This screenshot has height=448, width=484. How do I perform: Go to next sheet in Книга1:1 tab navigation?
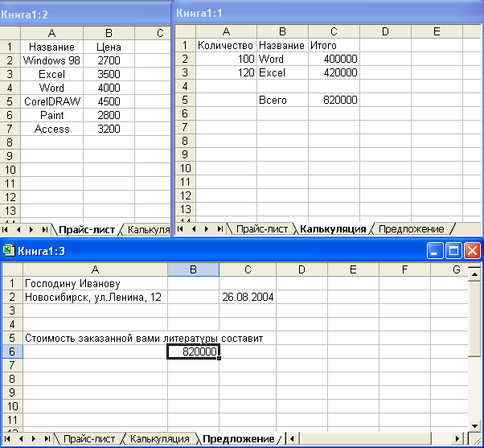coord(207,228)
